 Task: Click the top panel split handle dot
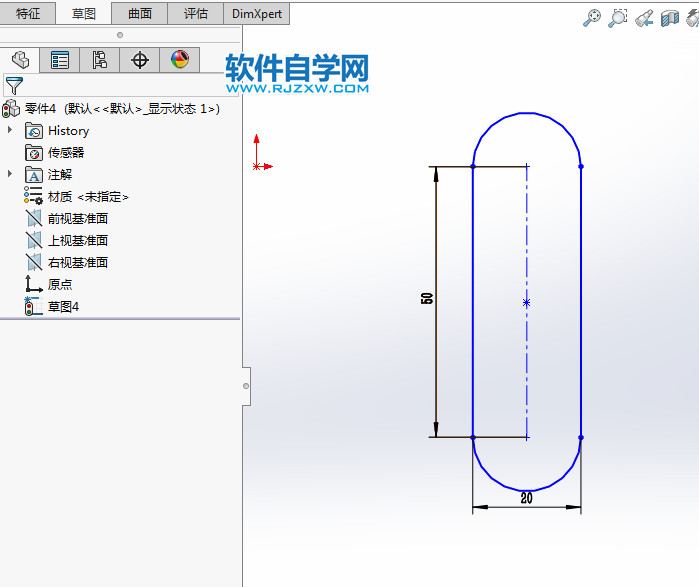point(120,35)
